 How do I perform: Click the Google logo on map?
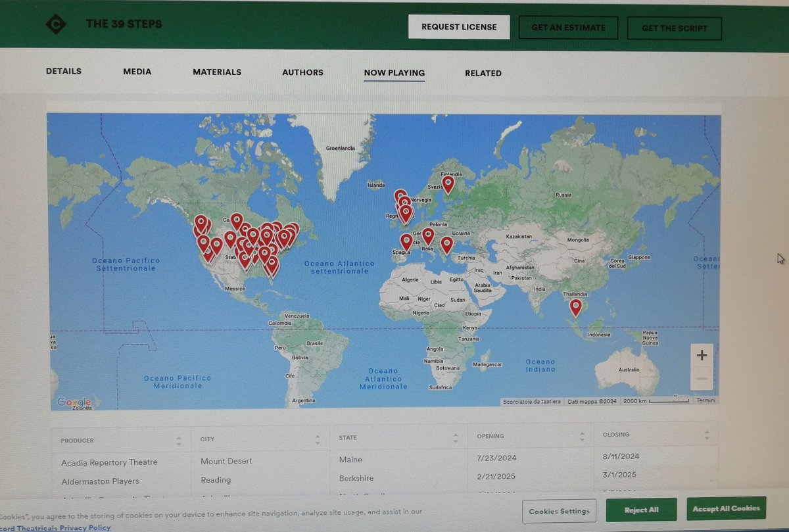74,402
